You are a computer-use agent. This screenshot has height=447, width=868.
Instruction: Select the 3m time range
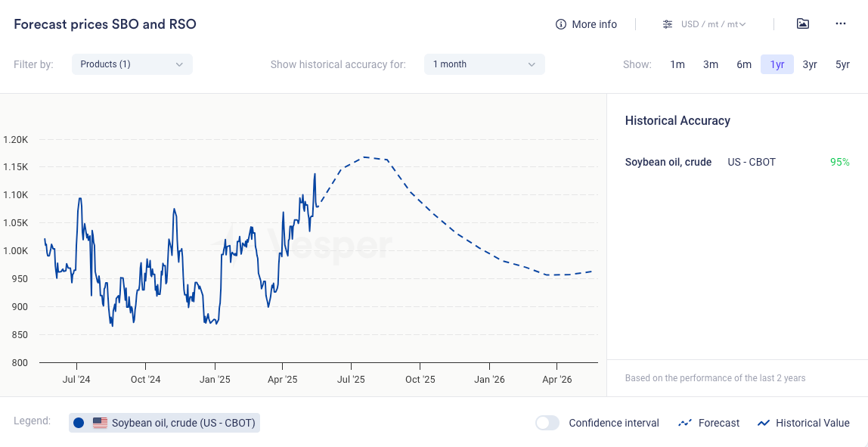coord(711,64)
